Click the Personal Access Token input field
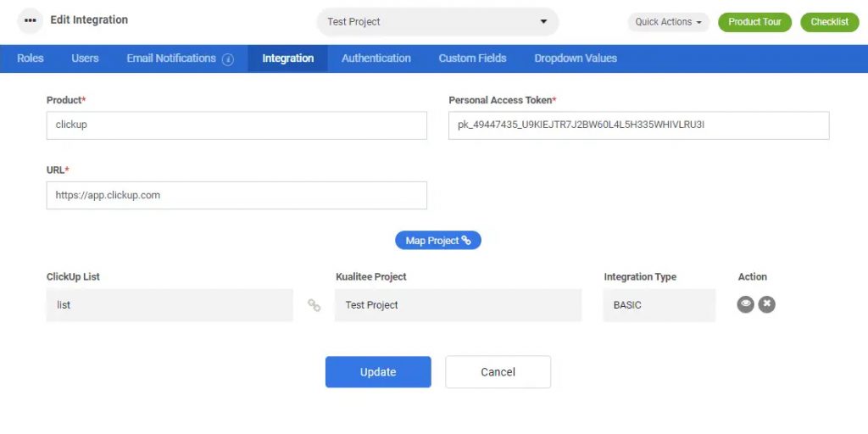Image resolution: width=868 pixels, height=434 pixels. (x=638, y=125)
